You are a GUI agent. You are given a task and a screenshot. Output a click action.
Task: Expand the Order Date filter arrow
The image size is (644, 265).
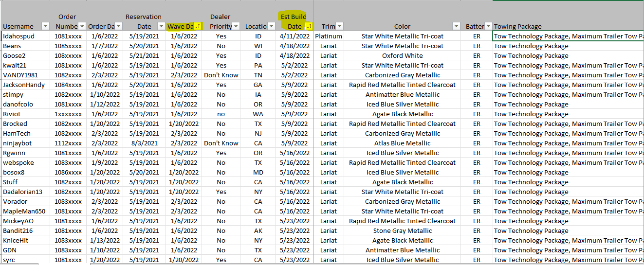pyautogui.click(x=118, y=26)
